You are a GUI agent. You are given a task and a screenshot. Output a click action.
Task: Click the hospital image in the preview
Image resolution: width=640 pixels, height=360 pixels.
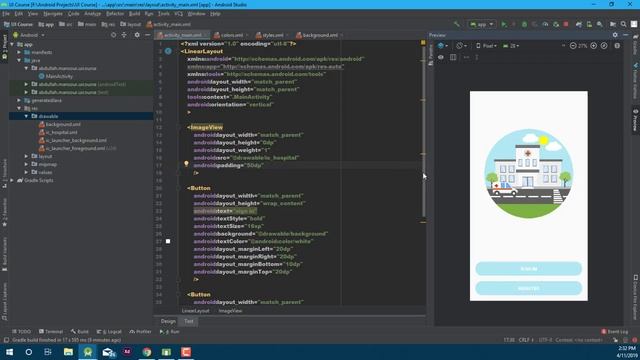click(x=529, y=173)
